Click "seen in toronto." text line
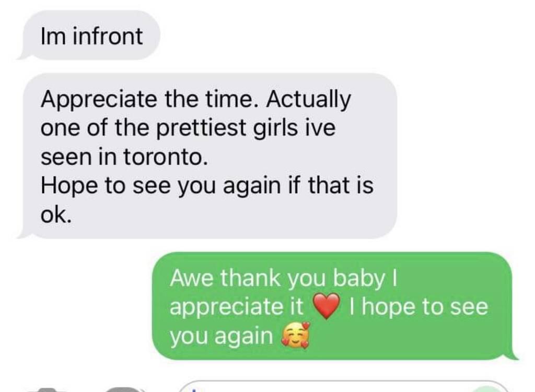This screenshot has height=392, width=535. (124, 157)
